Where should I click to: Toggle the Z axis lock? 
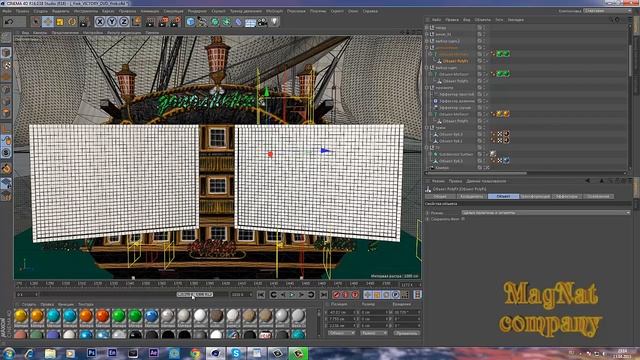(x=124, y=22)
